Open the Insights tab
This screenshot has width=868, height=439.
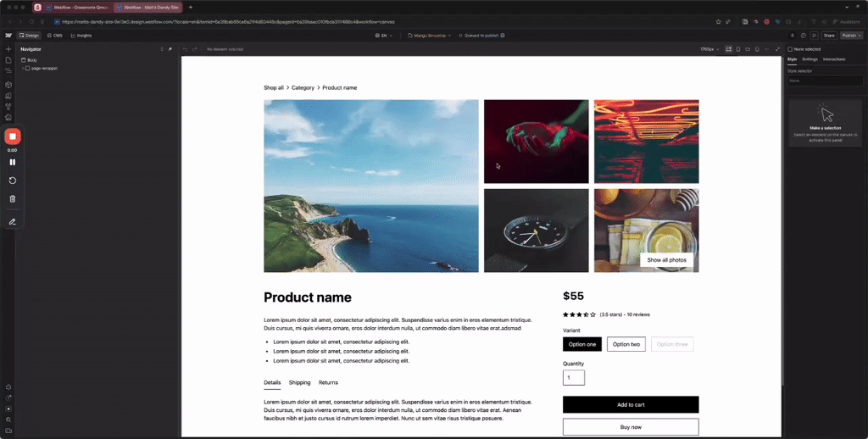tap(81, 36)
